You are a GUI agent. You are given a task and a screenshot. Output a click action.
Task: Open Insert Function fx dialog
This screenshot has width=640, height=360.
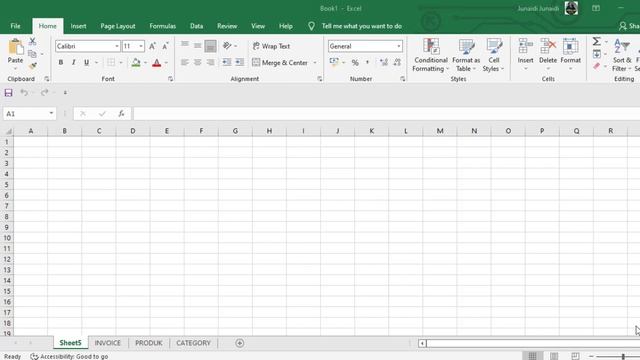121,113
